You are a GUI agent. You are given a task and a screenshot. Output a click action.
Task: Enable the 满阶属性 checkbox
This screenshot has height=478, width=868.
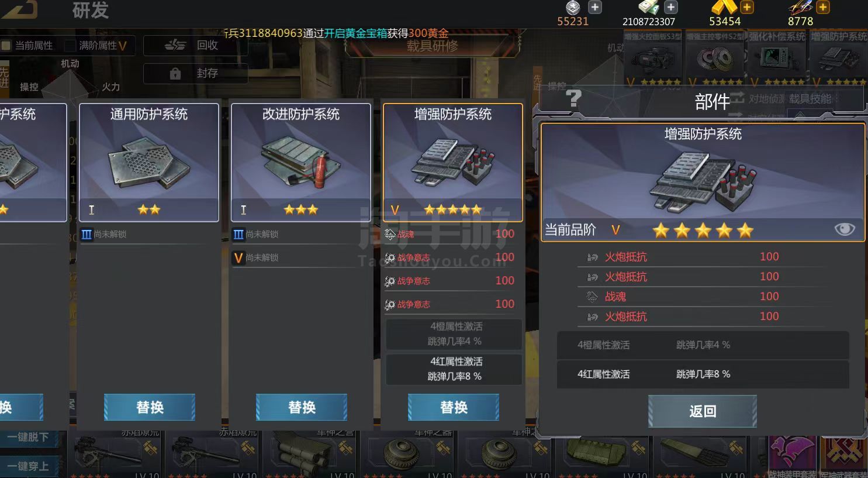(x=70, y=45)
